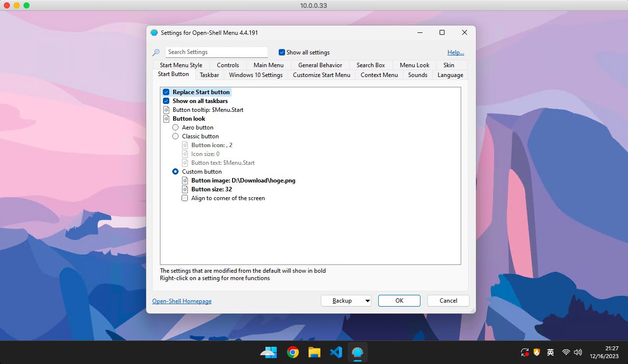This screenshot has width=628, height=364.
Task: Open the Menu Look tab
Action: point(415,65)
